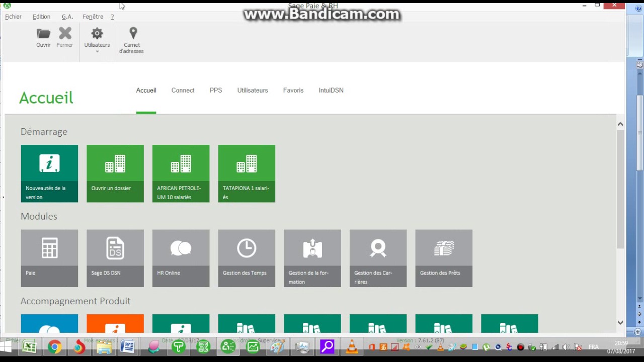Open the Utilisateurs gear tool
This screenshot has height=362, width=644.
point(97,34)
